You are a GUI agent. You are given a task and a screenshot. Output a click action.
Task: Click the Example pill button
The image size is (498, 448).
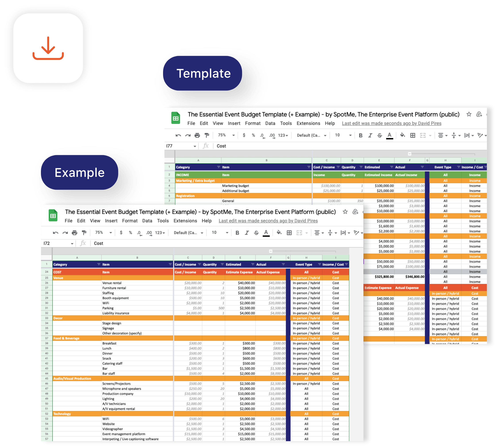click(x=79, y=172)
